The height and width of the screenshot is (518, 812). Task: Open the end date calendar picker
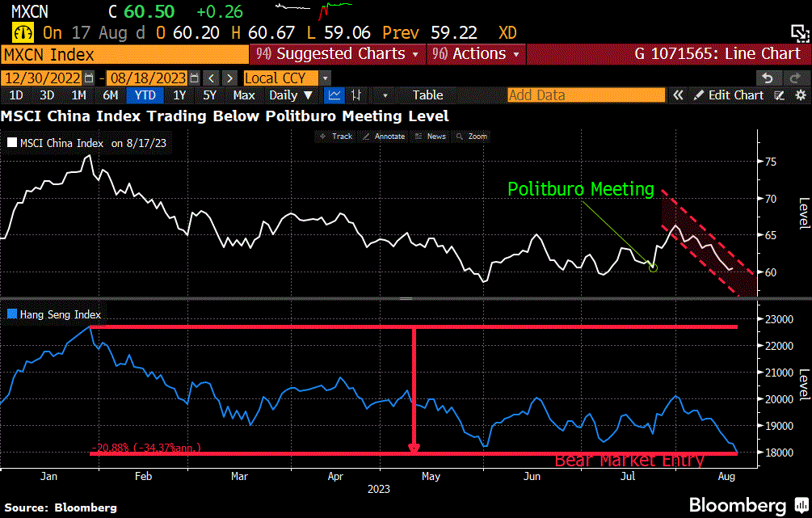tap(194, 78)
